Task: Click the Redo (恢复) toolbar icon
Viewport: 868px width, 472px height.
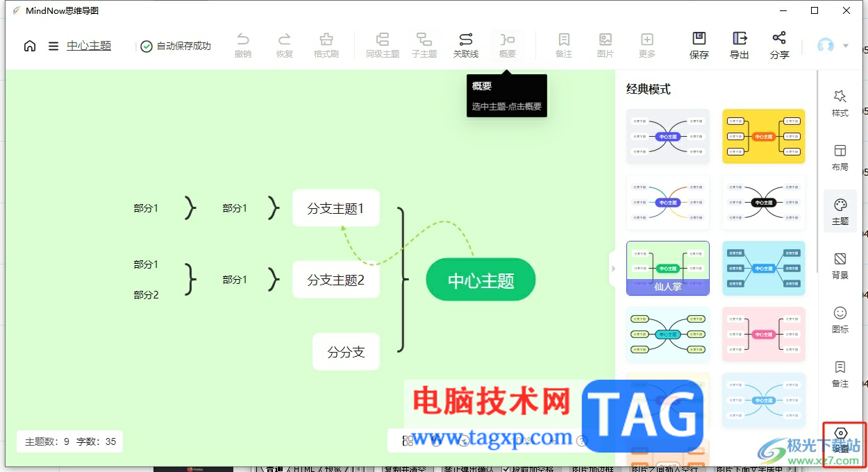Action: pyautogui.click(x=285, y=46)
